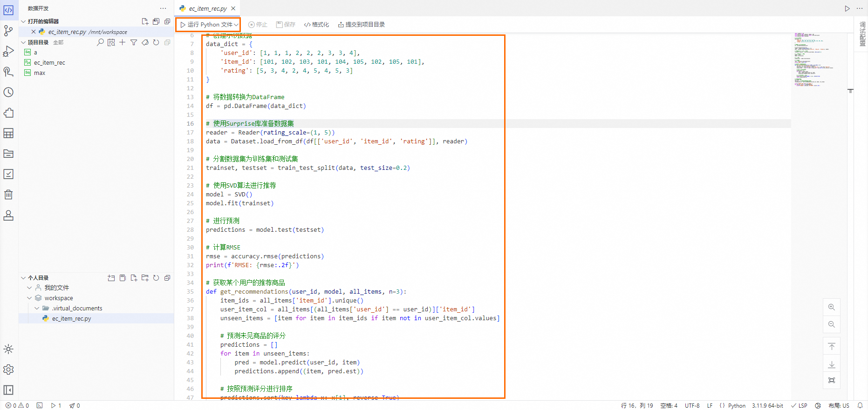Open the Run and Debug view

[x=8, y=51]
